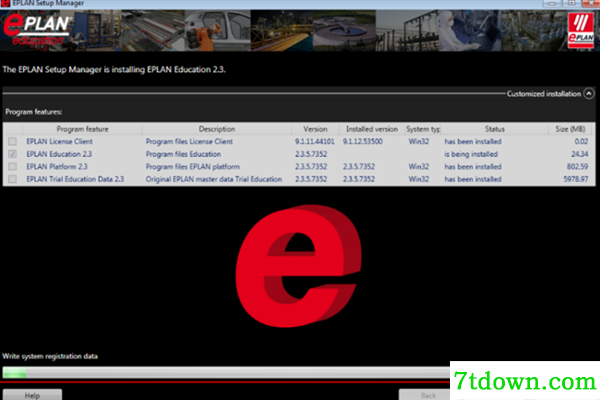The height and width of the screenshot is (400, 600).
Task: Click the 'is being installed' status cell
Action: pyautogui.click(x=471, y=154)
